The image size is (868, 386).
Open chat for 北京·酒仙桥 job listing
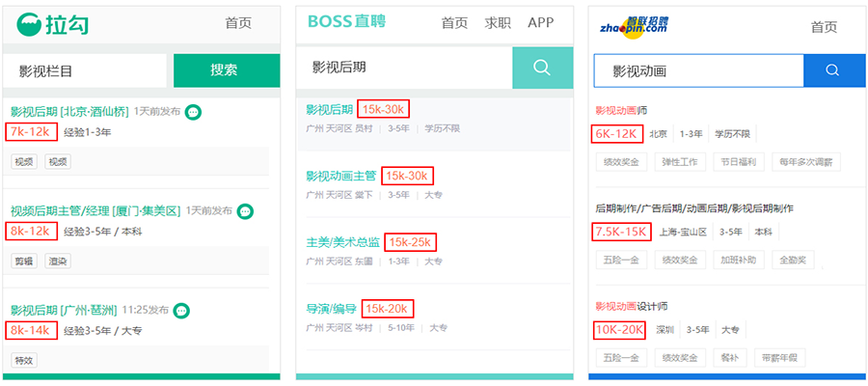[x=193, y=112]
